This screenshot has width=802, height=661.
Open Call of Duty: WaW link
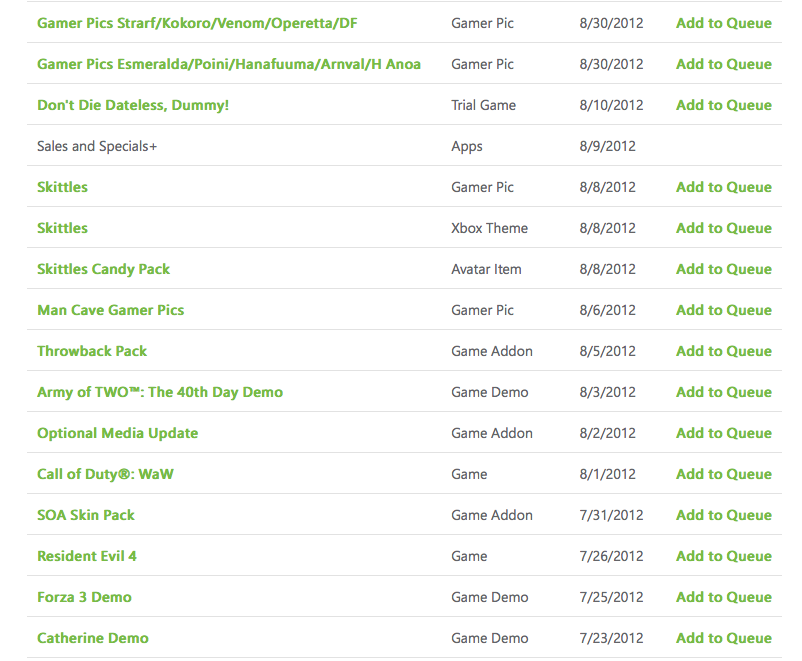105,474
